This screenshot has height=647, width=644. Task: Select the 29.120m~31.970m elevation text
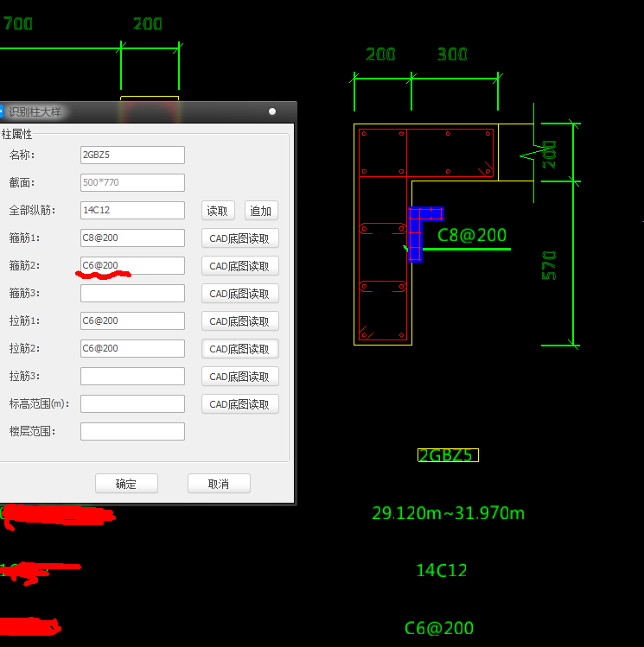449,513
